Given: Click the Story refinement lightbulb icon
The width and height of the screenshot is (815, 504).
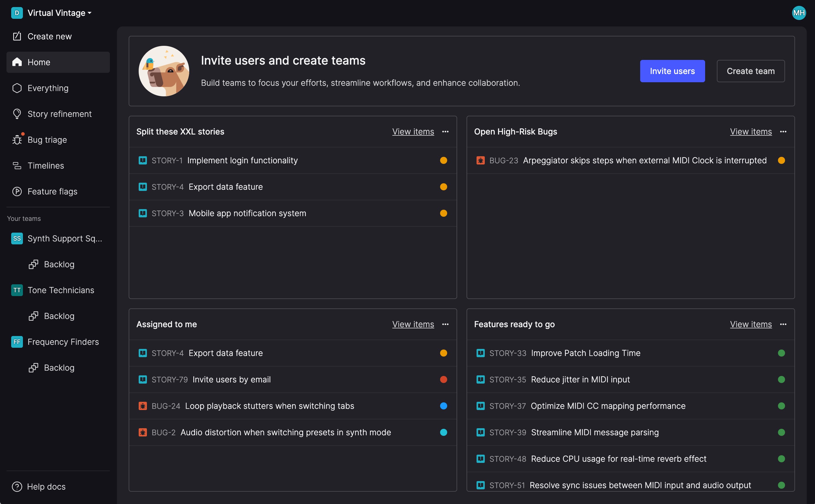Looking at the screenshot, I should click(x=17, y=114).
